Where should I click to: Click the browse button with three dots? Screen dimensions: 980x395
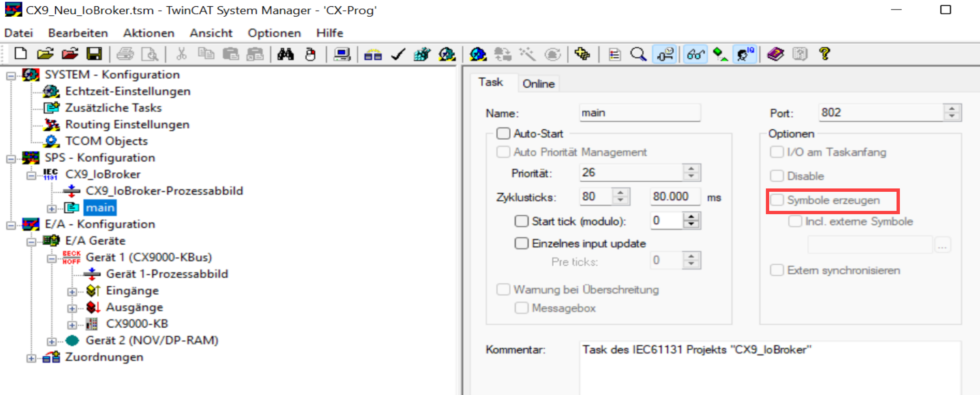tap(942, 245)
